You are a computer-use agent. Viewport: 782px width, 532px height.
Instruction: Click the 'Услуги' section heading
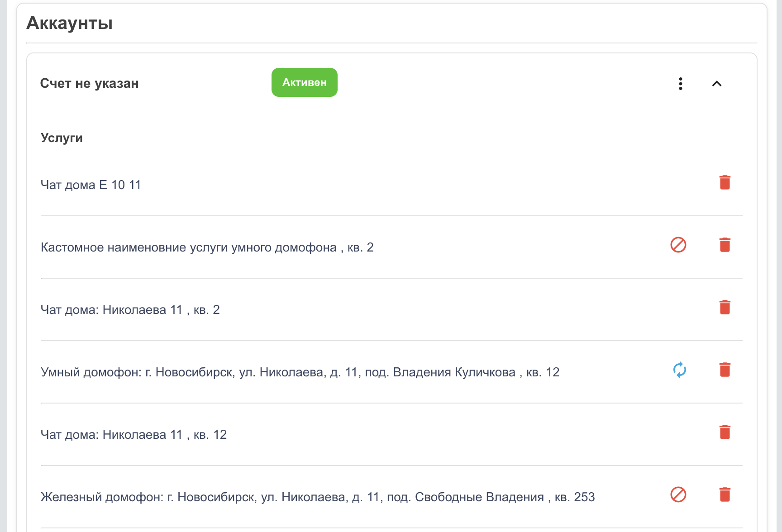point(62,138)
